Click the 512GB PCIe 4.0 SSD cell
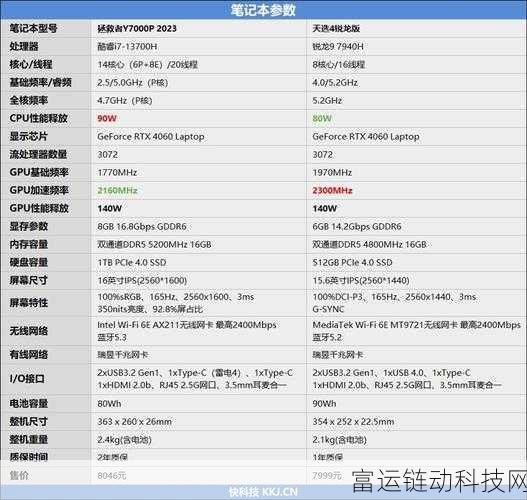 352,262
